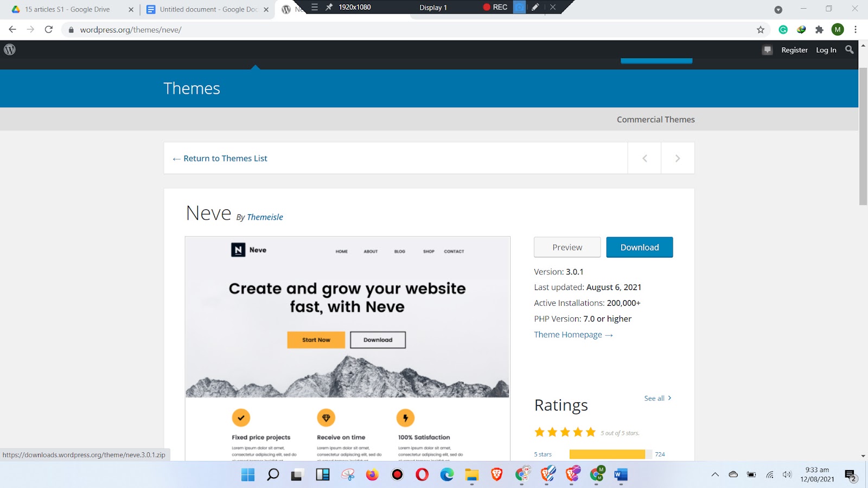Open the Chrome profile M avatar

pos(838,30)
